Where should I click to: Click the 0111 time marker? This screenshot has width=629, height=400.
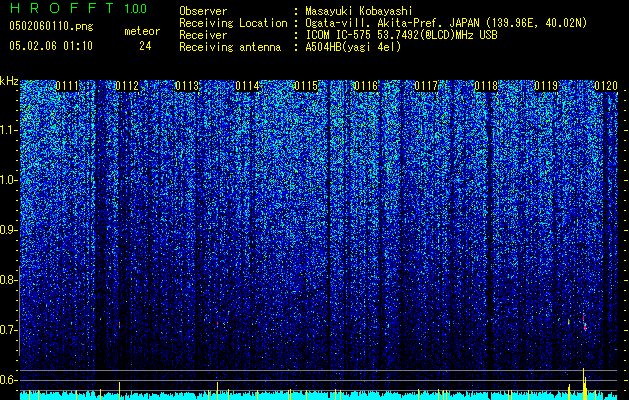67,86
